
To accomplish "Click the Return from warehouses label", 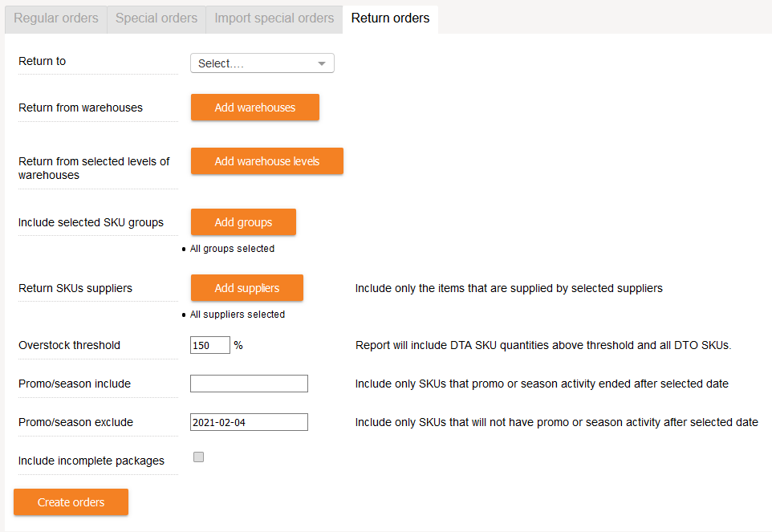I will coord(80,108).
